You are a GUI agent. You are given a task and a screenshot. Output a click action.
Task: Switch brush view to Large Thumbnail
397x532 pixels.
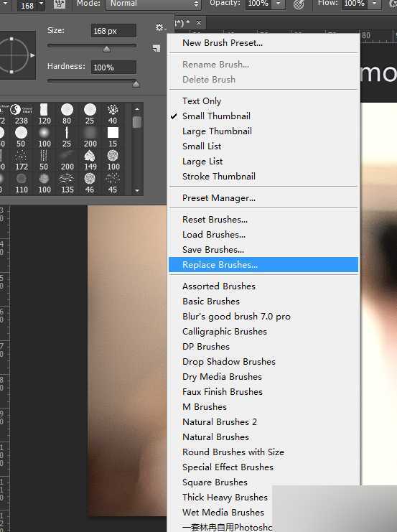[217, 131]
